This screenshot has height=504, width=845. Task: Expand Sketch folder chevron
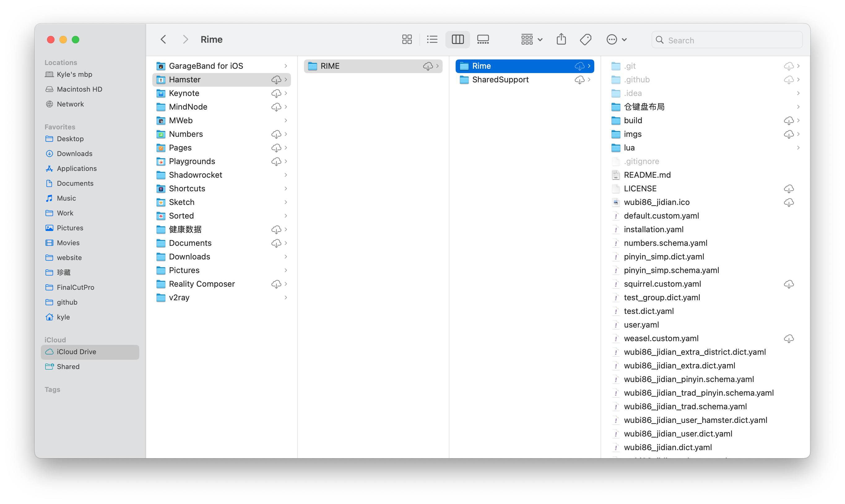[x=286, y=202]
